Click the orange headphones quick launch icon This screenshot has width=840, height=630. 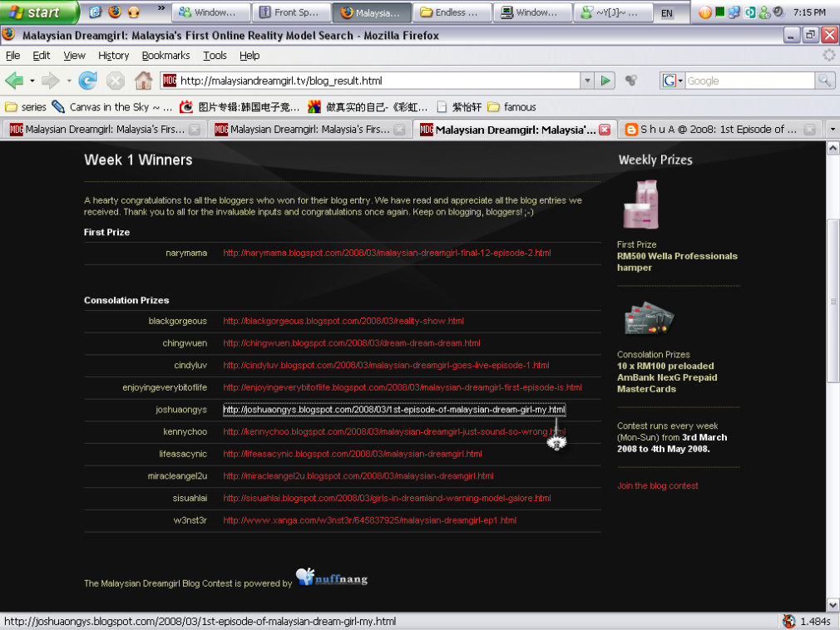[x=134, y=12]
